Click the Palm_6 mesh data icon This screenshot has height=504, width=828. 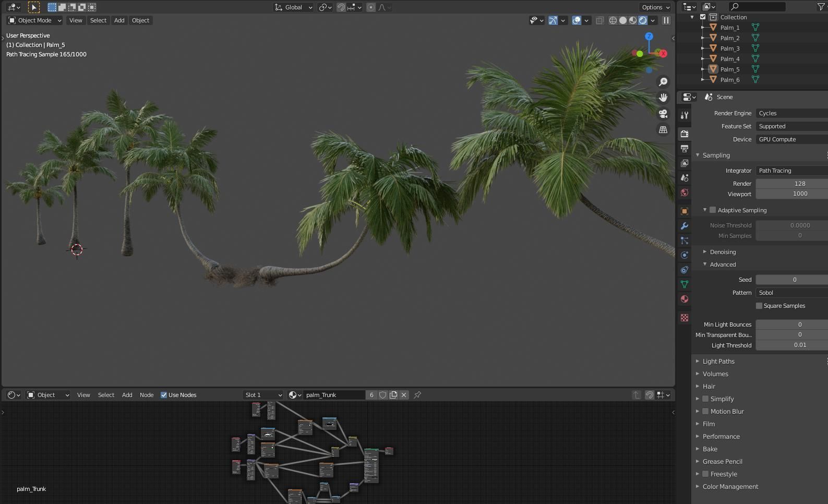755,79
